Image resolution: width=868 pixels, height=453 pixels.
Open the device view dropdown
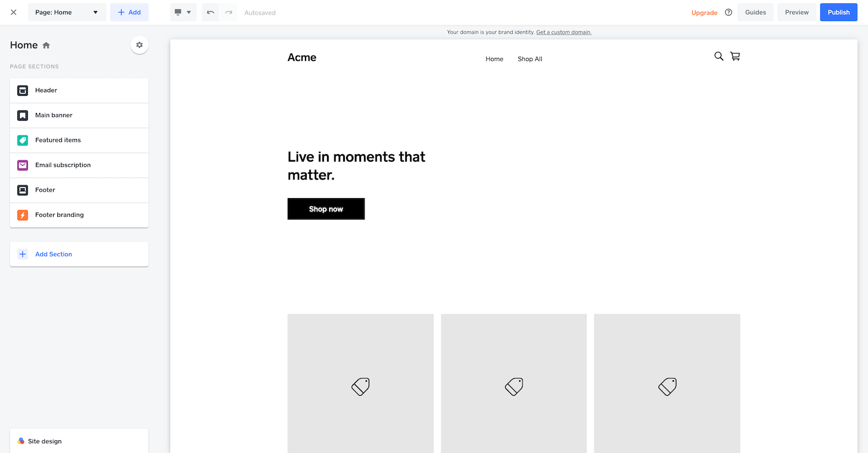pos(183,12)
